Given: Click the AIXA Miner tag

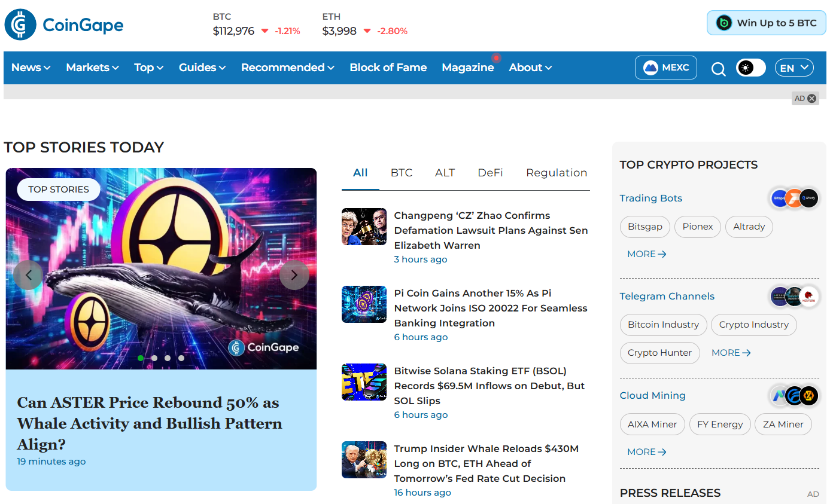Looking at the screenshot, I should 652,424.
